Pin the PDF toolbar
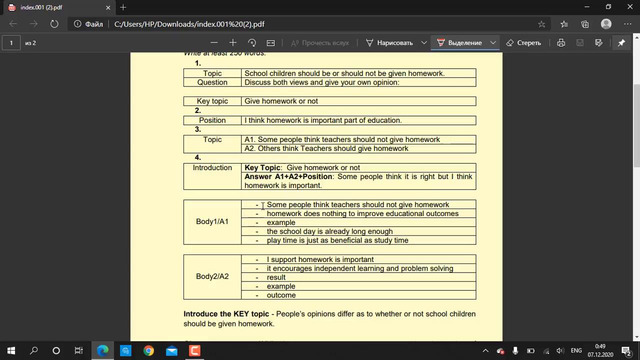The width and height of the screenshot is (640, 360). 621,42
